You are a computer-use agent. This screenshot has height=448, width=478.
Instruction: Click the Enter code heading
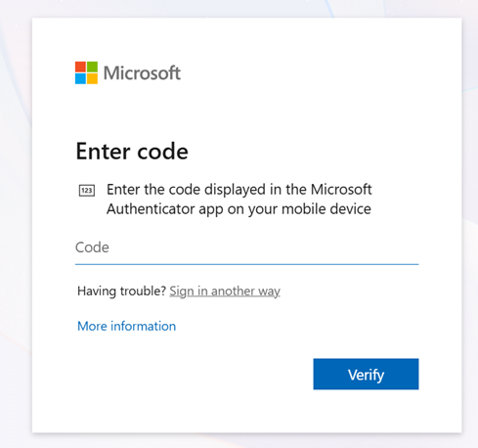pos(132,152)
